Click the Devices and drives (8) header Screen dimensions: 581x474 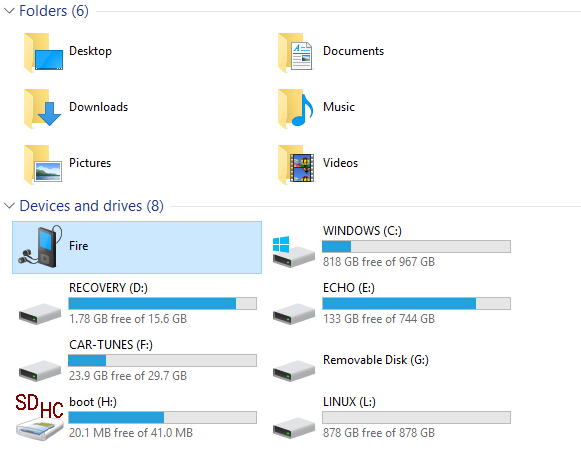92,206
